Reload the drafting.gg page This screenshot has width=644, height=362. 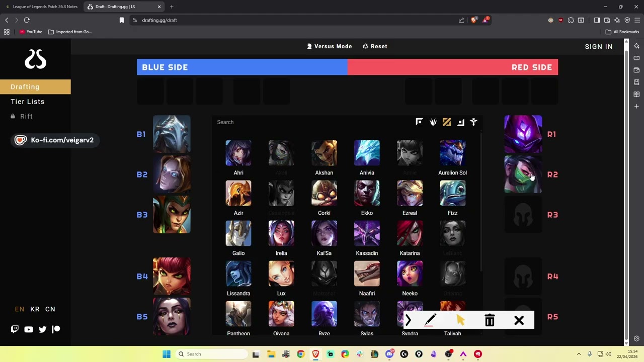(27, 20)
